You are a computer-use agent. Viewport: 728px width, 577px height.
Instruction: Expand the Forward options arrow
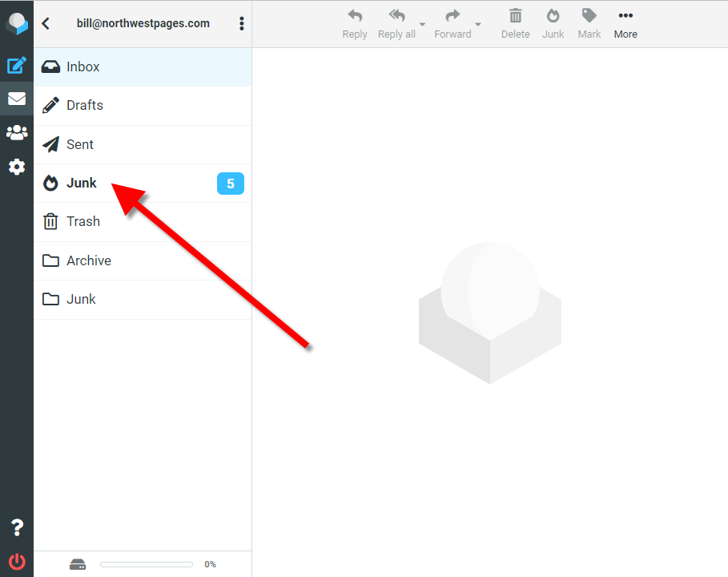click(478, 24)
